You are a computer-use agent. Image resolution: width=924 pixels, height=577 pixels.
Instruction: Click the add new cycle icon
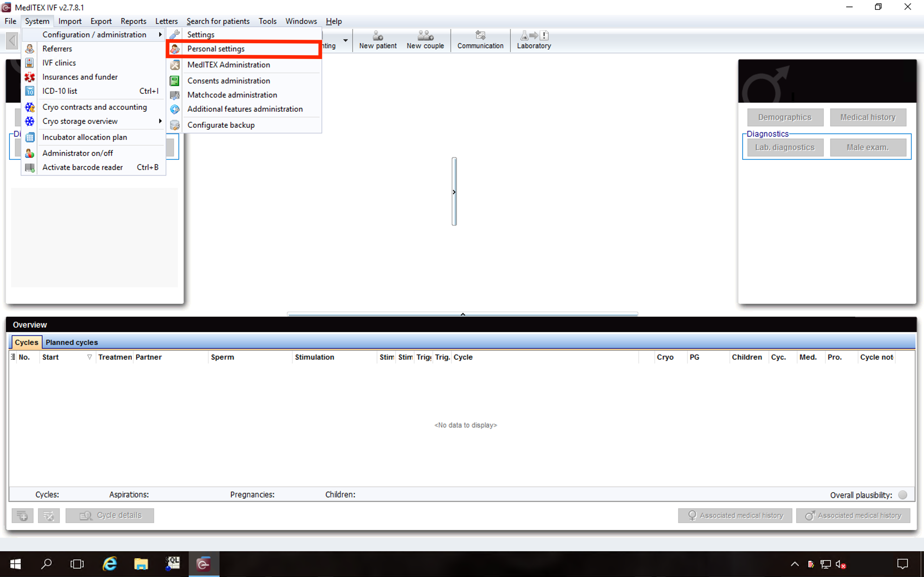click(x=22, y=515)
